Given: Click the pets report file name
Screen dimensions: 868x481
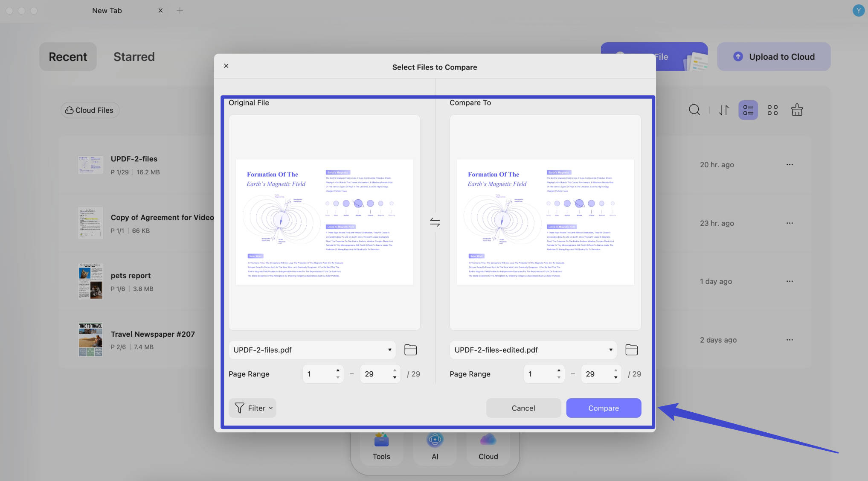Looking at the screenshot, I should point(131,276).
